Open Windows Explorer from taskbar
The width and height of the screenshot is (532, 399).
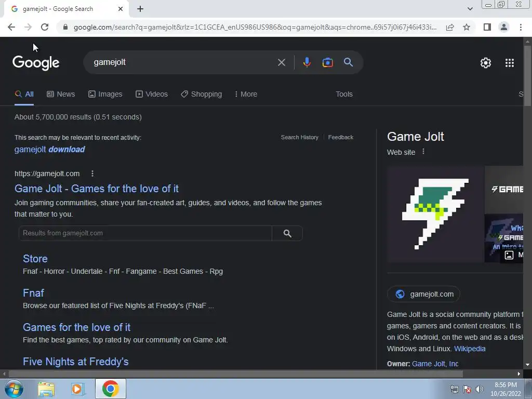[x=46, y=389]
